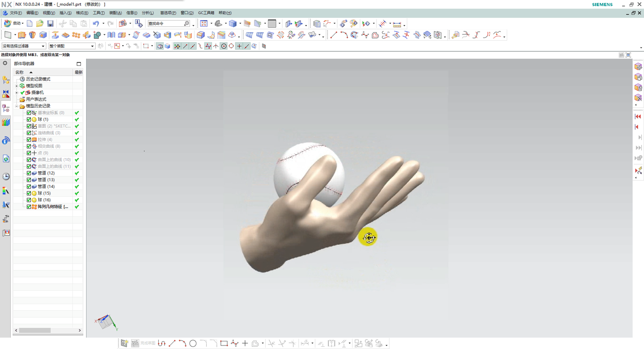Open the Web Browser sidebar icon

click(x=6, y=158)
